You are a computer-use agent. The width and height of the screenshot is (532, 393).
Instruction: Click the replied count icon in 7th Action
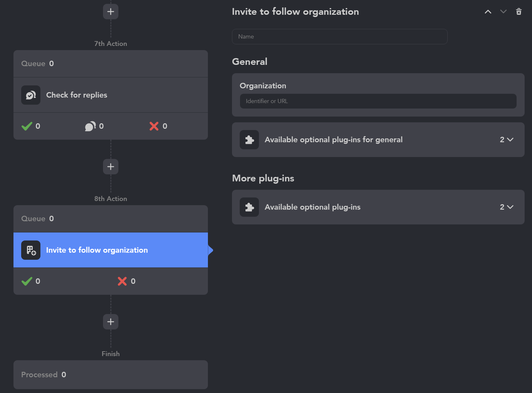90,126
